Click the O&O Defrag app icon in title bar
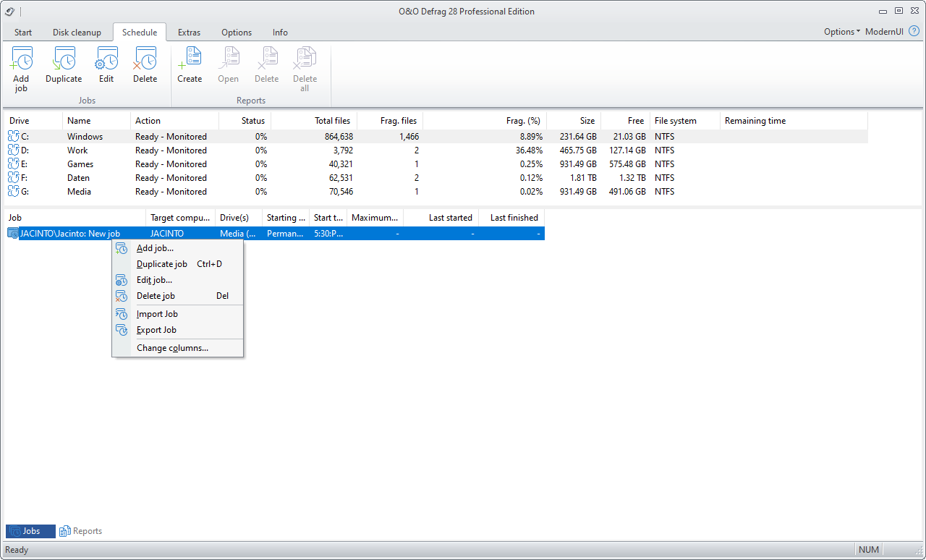Image resolution: width=926 pixels, height=560 pixels. point(10,11)
